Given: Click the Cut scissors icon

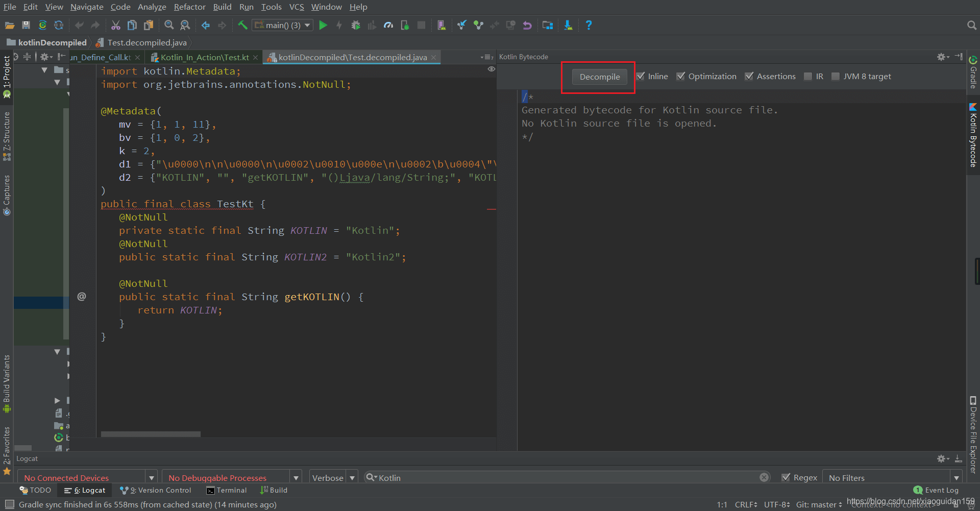Looking at the screenshot, I should 116,25.
